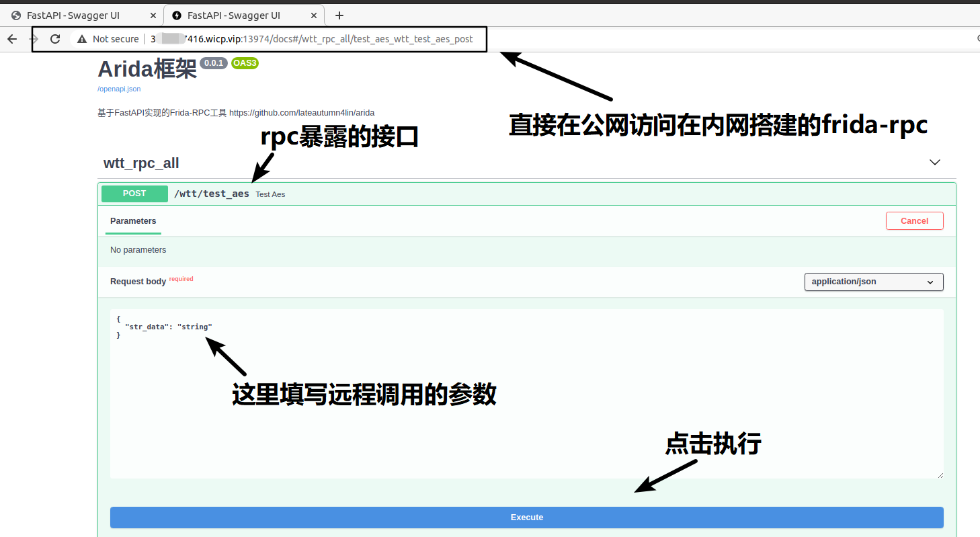Viewport: 980px width, 537px height.
Task: Collapse the wtt_rpc_all section chevron
Action: (x=934, y=163)
